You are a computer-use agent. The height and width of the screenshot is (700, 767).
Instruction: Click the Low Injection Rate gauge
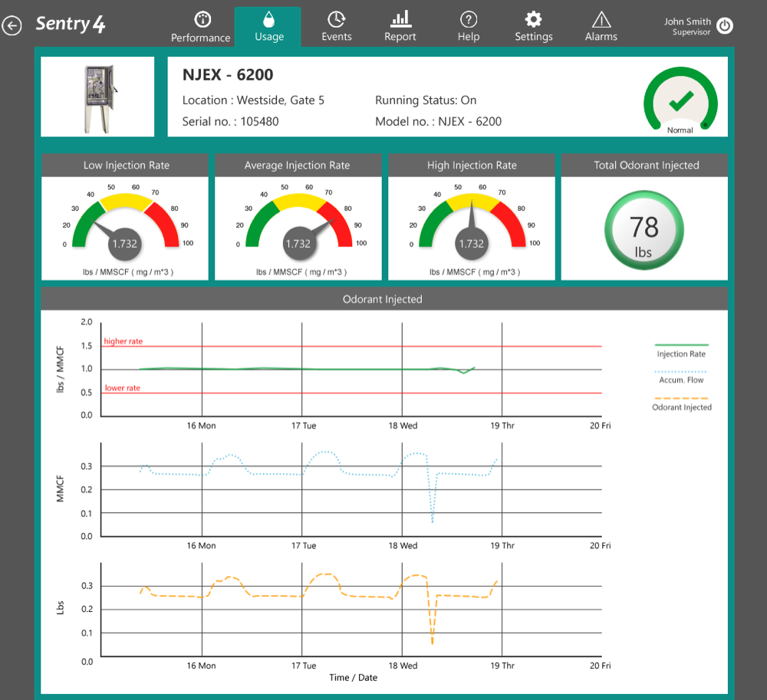(x=125, y=222)
